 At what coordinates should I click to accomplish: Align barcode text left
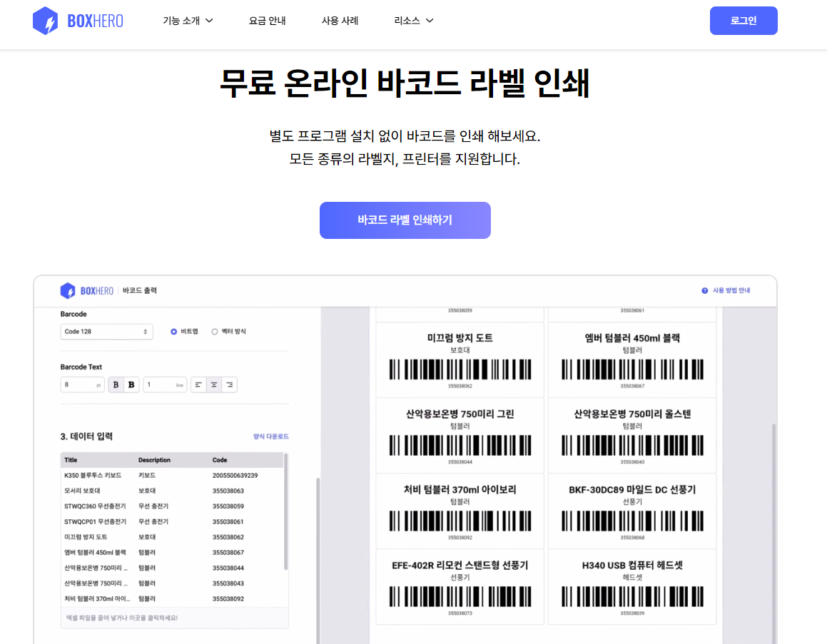click(x=198, y=384)
